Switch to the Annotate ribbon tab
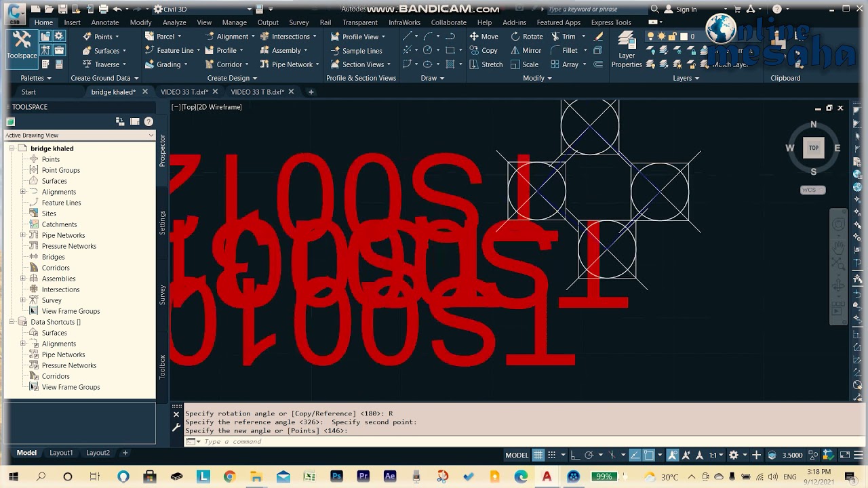The height and width of the screenshot is (488, 868). click(105, 22)
